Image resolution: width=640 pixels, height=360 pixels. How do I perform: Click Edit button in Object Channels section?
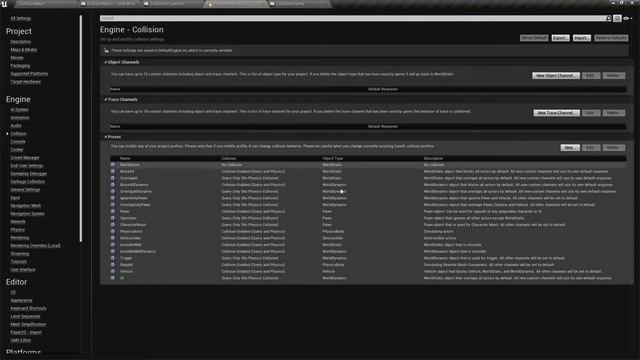(x=591, y=76)
